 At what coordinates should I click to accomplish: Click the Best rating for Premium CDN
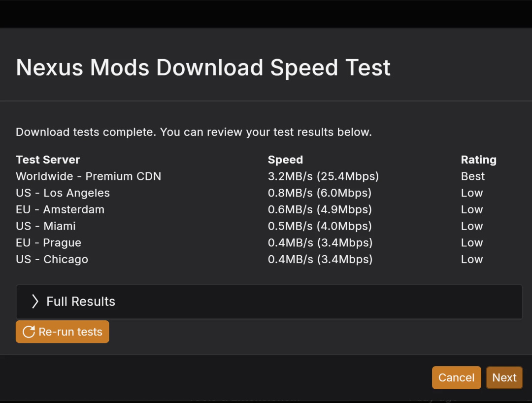pyautogui.click(x=472, y=176)
